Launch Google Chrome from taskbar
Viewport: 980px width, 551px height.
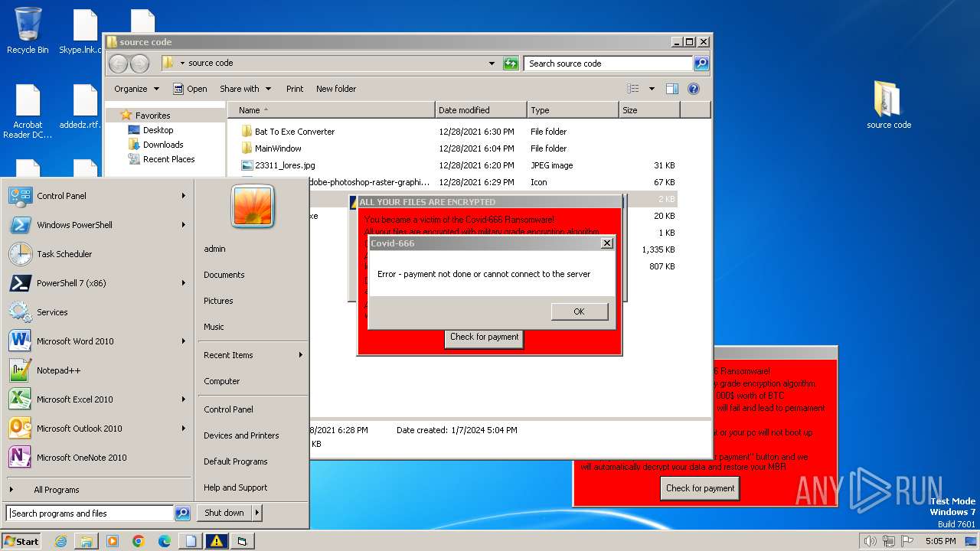(x=139, y=541)
